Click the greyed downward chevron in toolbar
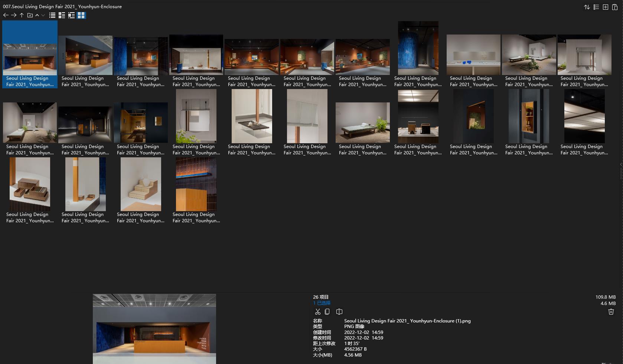 coord(43,15)
